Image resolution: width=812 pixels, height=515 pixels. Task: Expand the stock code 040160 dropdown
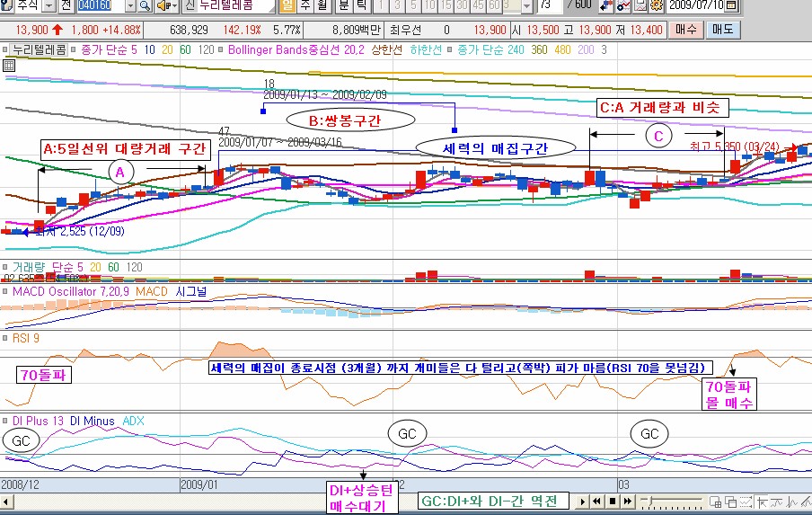coord(131,6)
